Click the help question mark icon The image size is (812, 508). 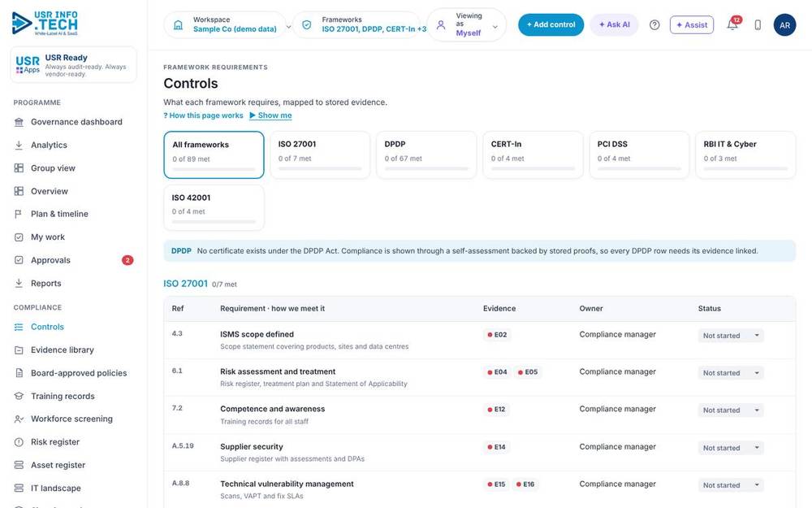pos(654,25)
